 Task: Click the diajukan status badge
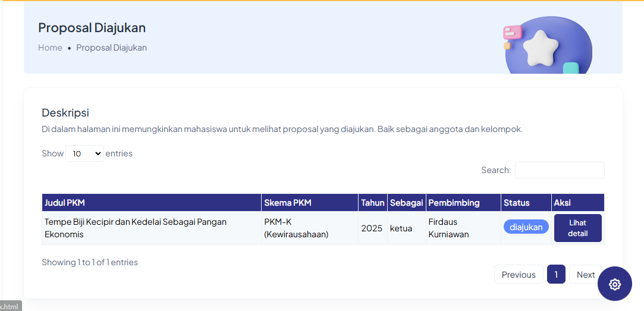pos(526,227)
